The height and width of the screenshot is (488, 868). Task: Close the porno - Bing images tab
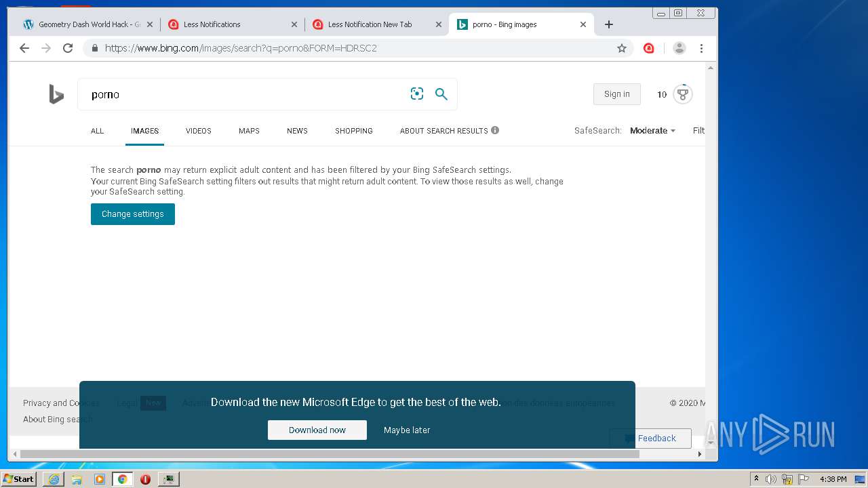click(583, 24)
